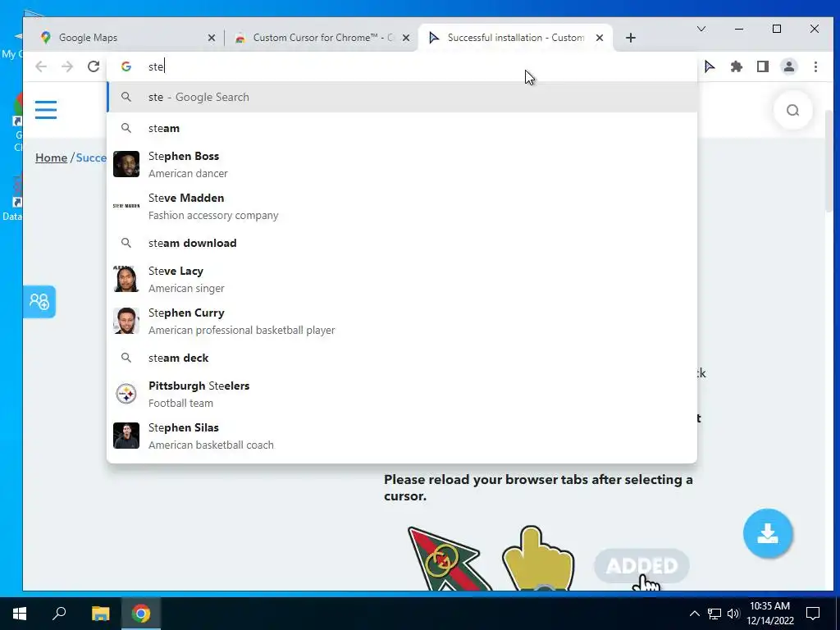Select the 'steam deck' suggestion
Viewport: 840px width, 630px height.
[x=402, y=358]
